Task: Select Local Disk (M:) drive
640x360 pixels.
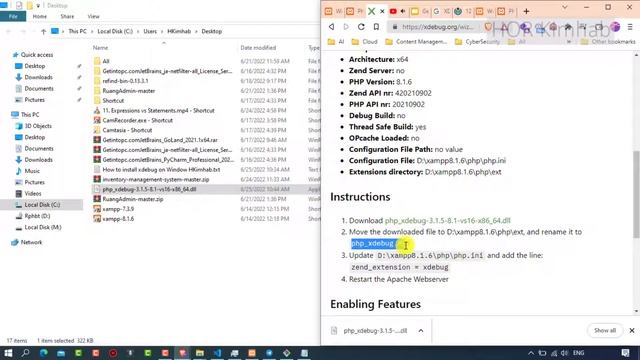Action: tap(43, 227)
